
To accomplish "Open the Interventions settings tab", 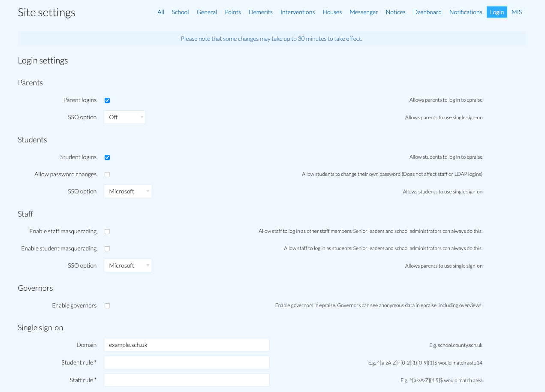I will click(x=298, y=12).
